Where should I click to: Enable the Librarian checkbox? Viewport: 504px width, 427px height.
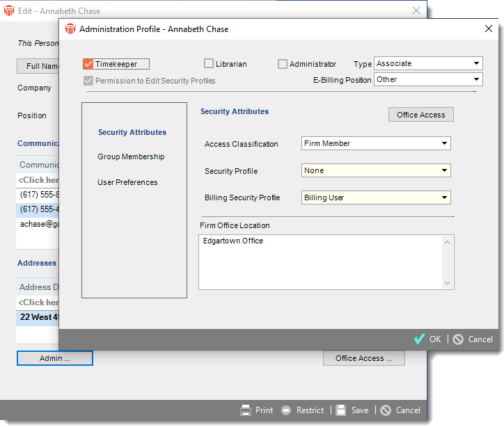coord(209,63)
